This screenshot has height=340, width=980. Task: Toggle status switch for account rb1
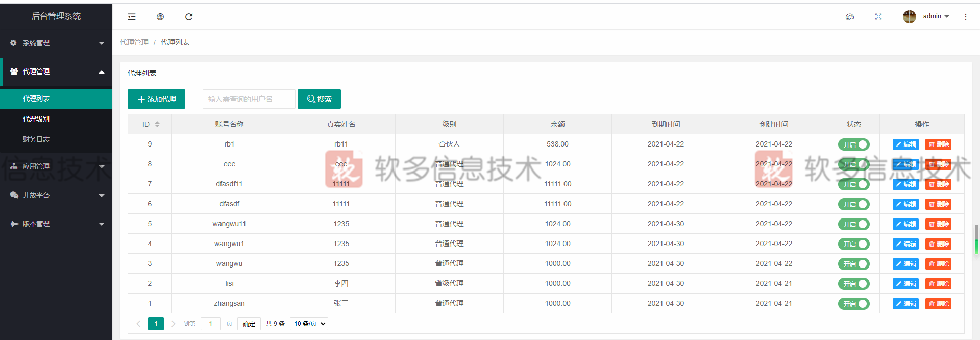point(853,144)
